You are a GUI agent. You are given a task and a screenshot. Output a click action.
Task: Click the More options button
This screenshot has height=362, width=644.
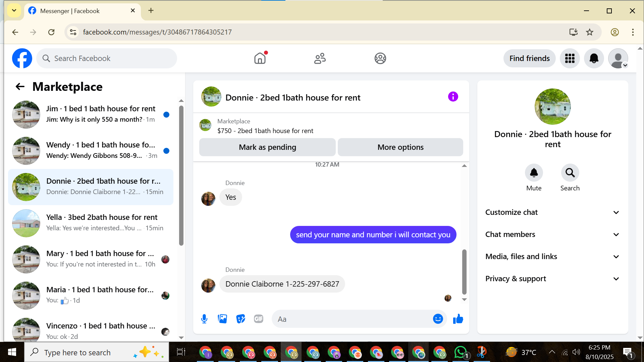click(x=400, y=147)
